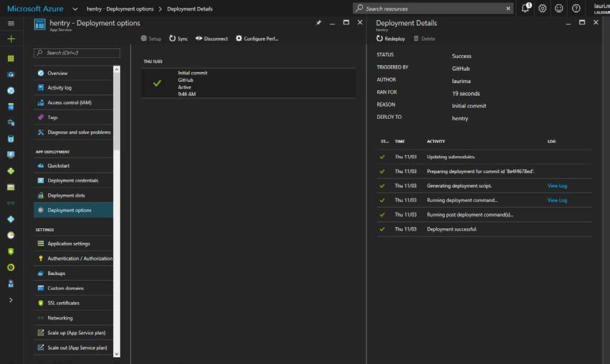This screenshot has height=364, width=610.
Task: View Log for Generating deployment script
Action: [557, 186]
